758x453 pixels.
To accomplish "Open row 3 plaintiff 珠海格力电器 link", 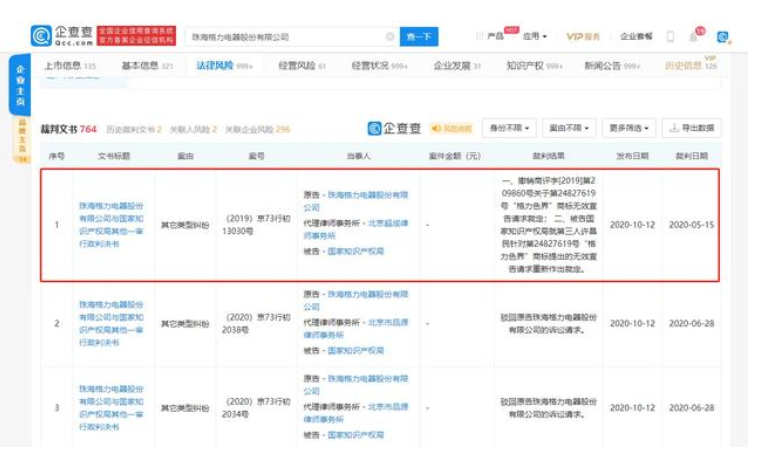I will click(356, 384).
